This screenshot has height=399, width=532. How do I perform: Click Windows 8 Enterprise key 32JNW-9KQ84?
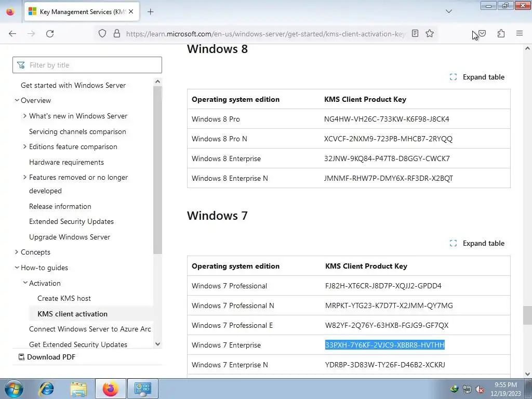pos(387,158)
